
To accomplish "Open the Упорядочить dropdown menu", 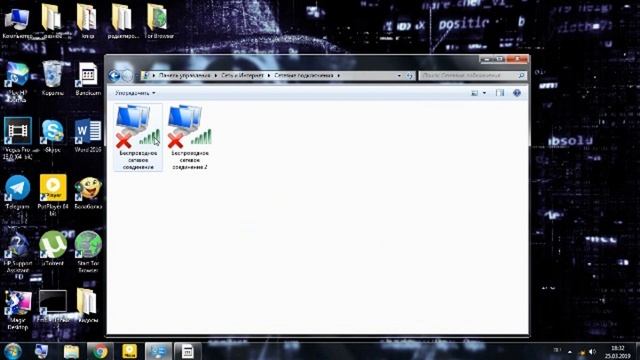I will tap(135, 93).
